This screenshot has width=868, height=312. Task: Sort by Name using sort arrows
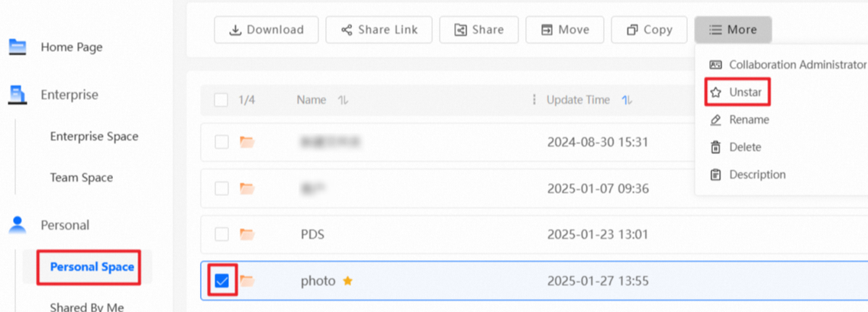344,100
